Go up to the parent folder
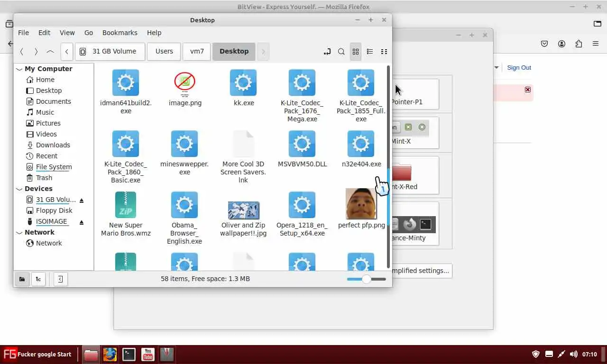 point(50,52)
